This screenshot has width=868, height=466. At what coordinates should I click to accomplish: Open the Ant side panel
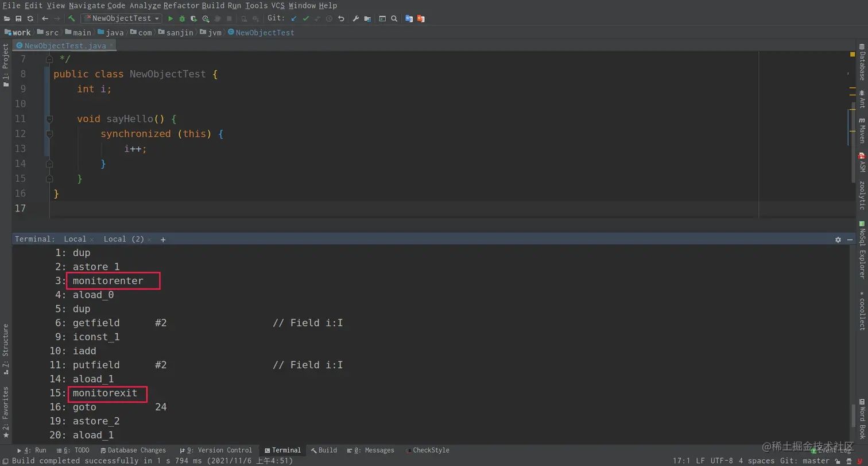click(862, 99)
